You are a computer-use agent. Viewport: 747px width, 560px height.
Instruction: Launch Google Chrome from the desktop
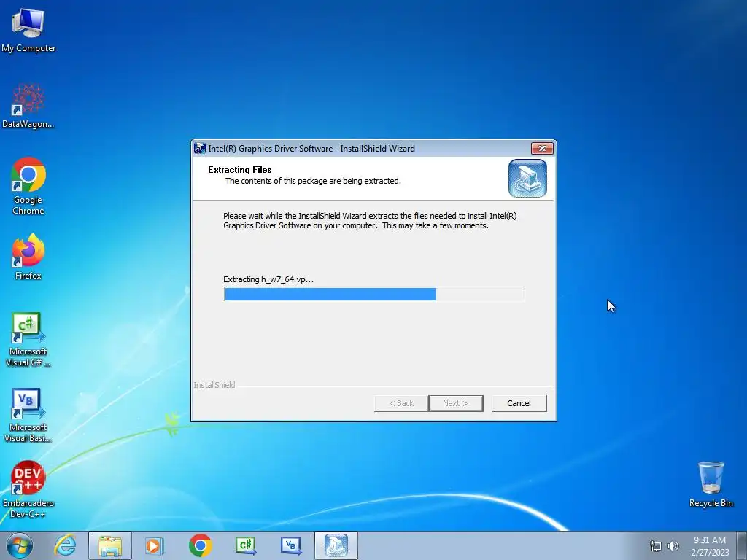(x=28, y=186)
